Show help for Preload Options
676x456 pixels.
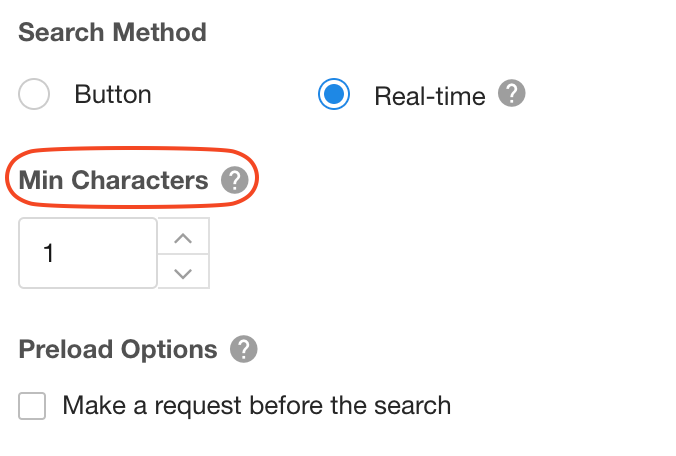tap(243, 350)
